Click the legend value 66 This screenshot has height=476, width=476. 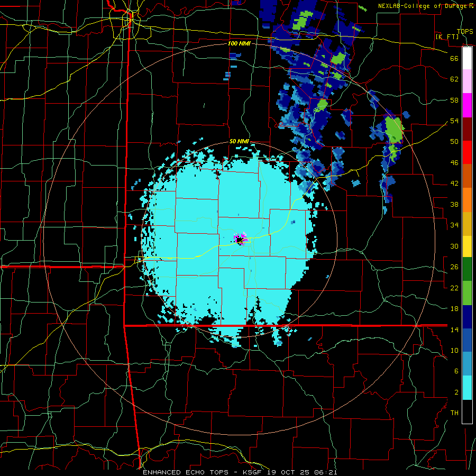click(454, 58)
